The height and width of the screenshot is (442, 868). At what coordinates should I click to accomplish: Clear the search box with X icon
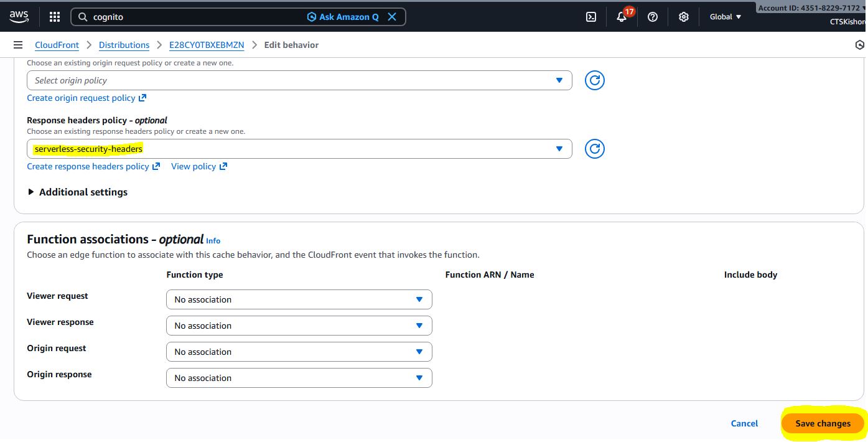click(392, 17)
